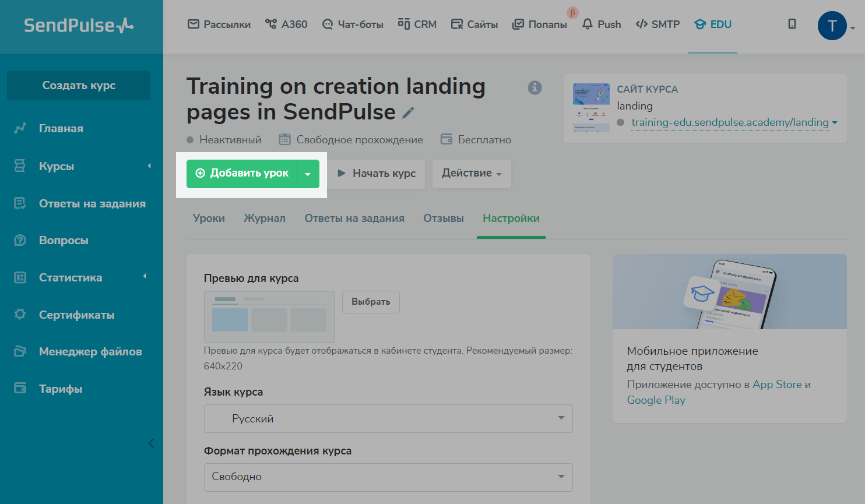Click the Начать курс button

[x=377, y=174]
